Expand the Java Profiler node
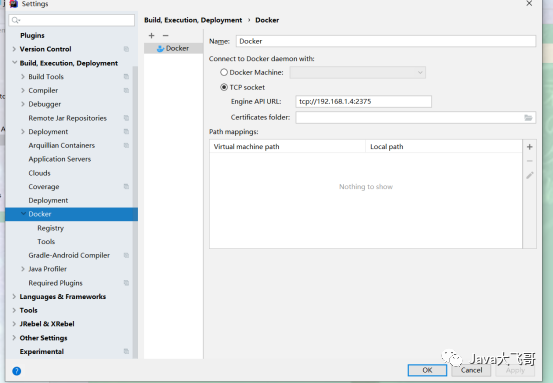This screenshot has width=553, height=383. click(23, 269)
